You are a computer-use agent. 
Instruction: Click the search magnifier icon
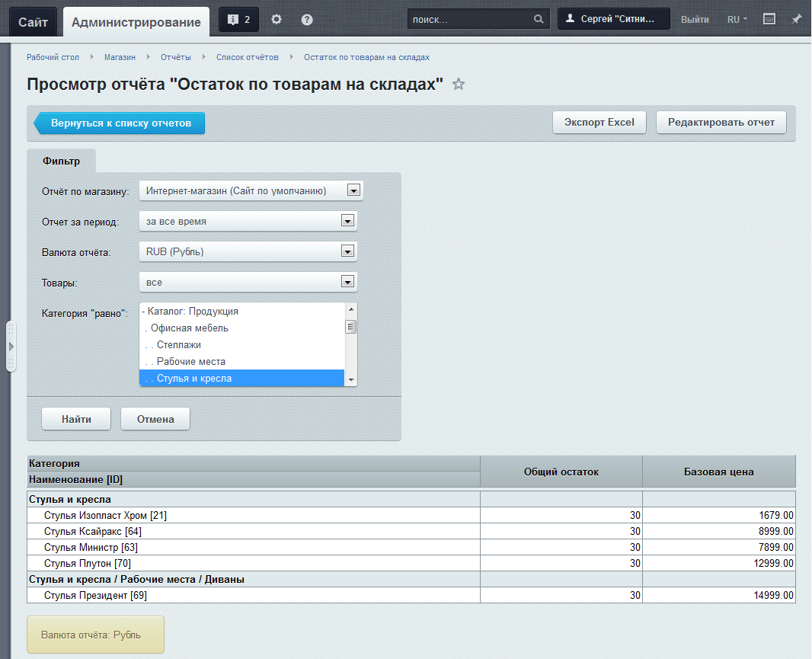(x=539, y=20)
